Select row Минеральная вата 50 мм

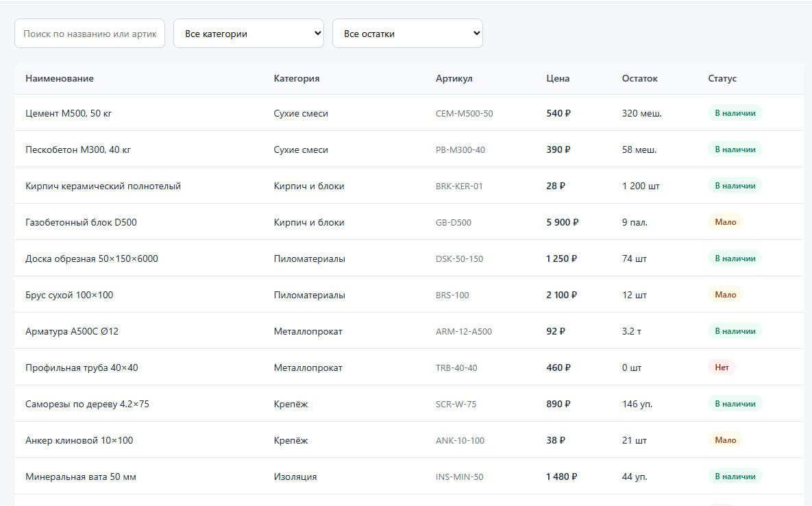pyautogui.click(x=408, y=476)
